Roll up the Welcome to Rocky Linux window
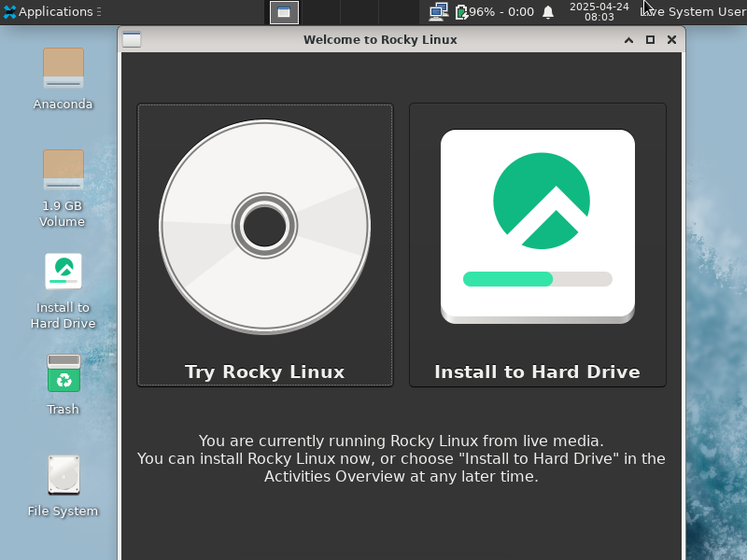 (628, 40)
